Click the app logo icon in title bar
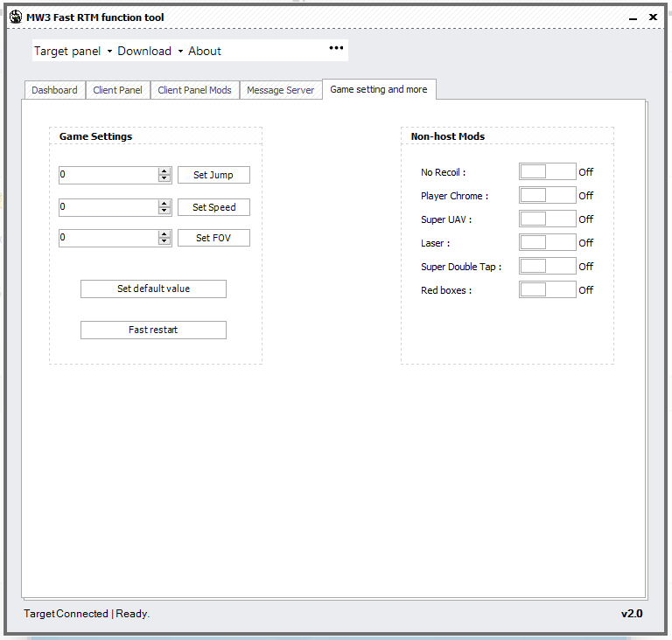Screen dimensions: 672x640 [16, 17]
